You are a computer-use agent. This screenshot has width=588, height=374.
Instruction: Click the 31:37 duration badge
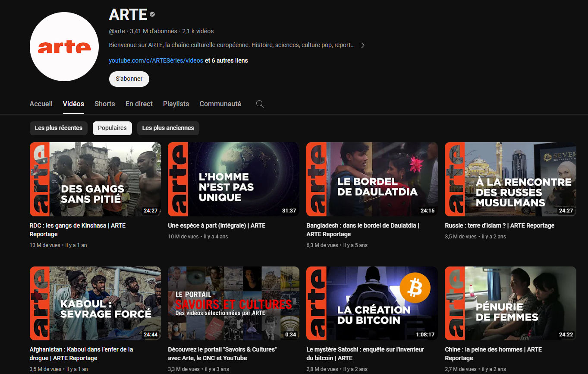point(289,211)
